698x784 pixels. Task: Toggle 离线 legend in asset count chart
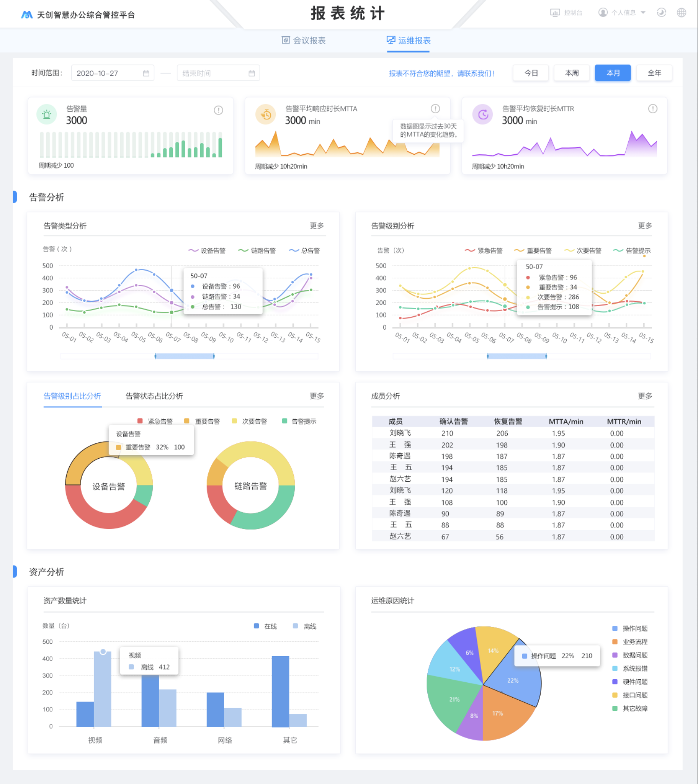coord(305,626)
